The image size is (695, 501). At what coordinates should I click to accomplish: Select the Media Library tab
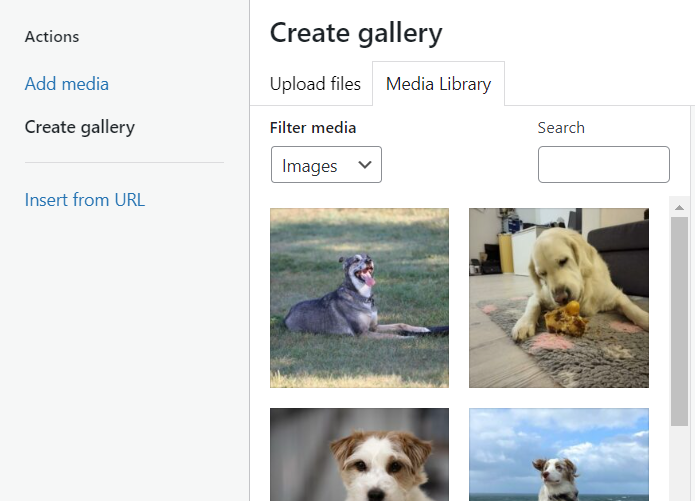[438, 84]
